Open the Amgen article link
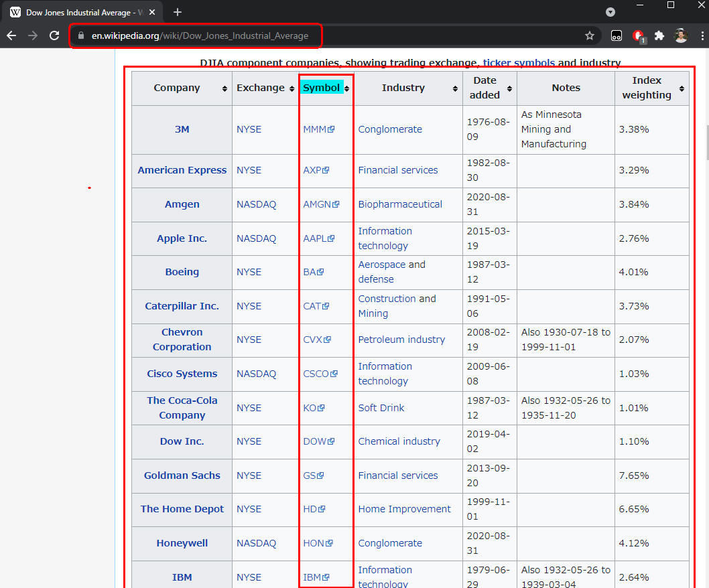 tap(182, 204)
